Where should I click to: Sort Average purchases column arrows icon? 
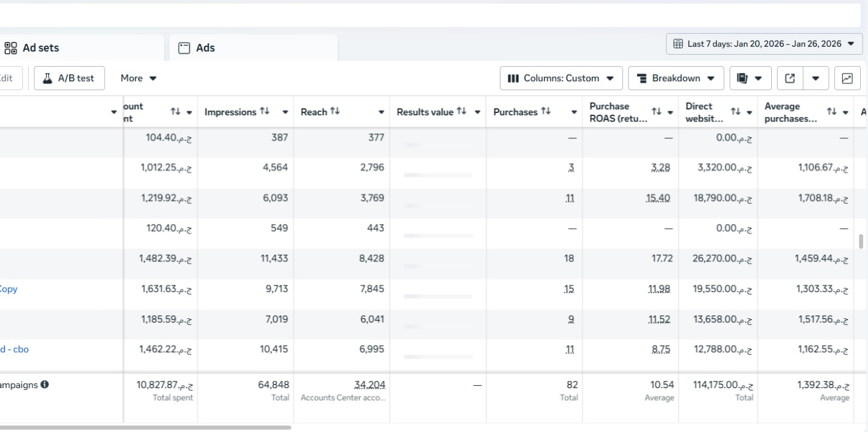[x=831, y=112]
